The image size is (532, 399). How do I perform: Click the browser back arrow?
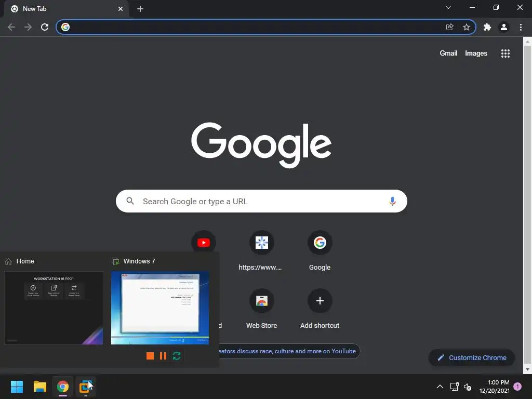(x=11, y=27)
